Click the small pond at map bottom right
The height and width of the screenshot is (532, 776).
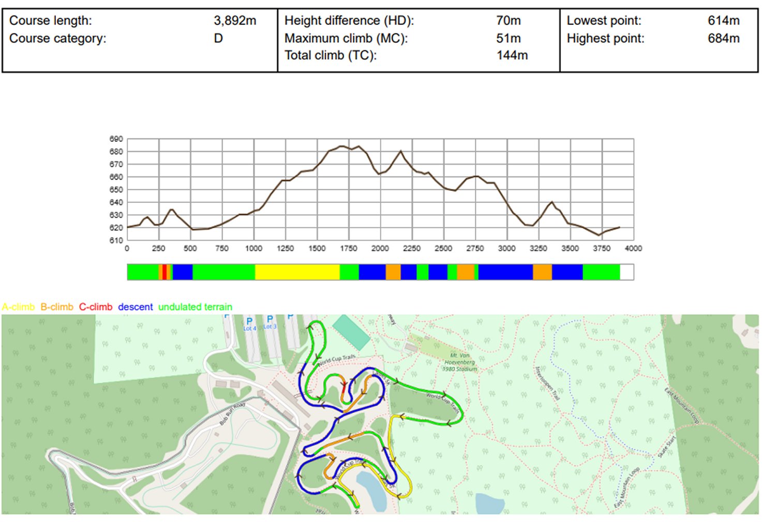(489, 504)
